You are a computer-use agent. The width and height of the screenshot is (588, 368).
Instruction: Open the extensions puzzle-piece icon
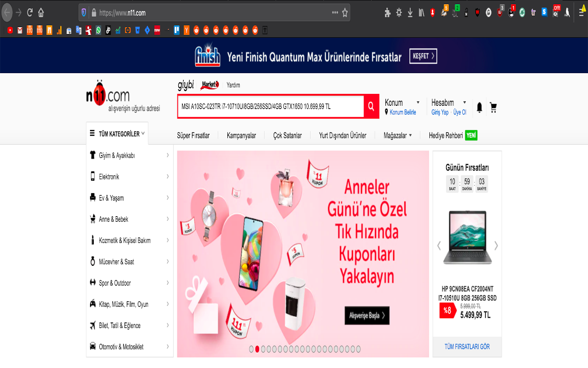[388, 13]
